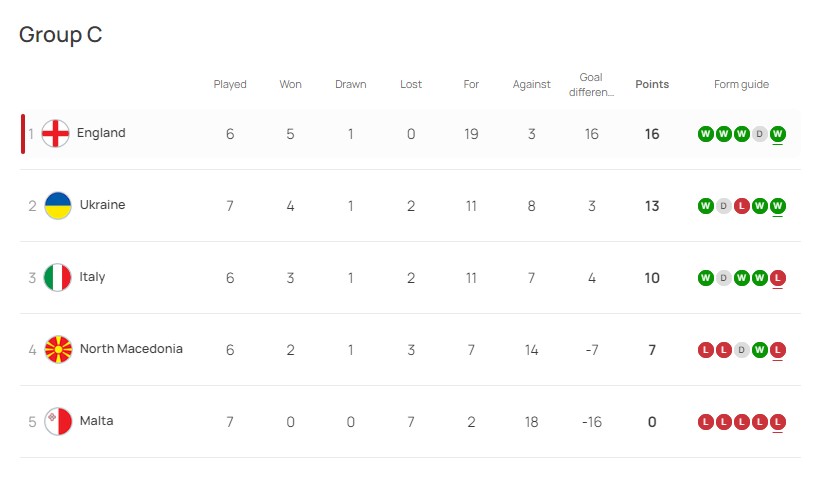This screenshot has width=817, height=480.
Task: Click the draw badge in North Macedonia's form
Action: (x=741, y=350)
